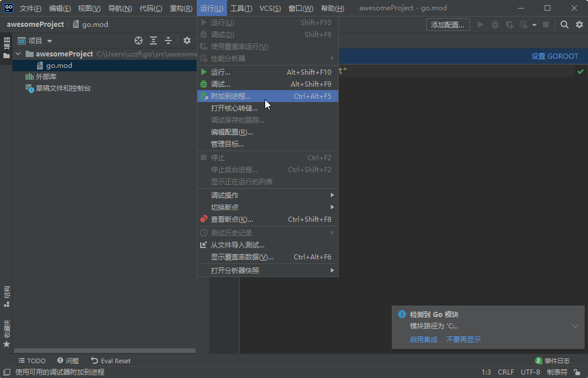Image resolution: width=588 pixels, height=378 pixels.
Task: Click 不要再显示 link in notification
Action: click(x=464, y=339)
